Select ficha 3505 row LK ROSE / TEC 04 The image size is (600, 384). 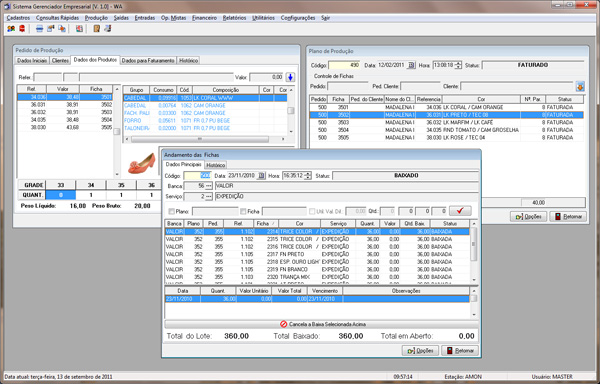pos(447,138)
